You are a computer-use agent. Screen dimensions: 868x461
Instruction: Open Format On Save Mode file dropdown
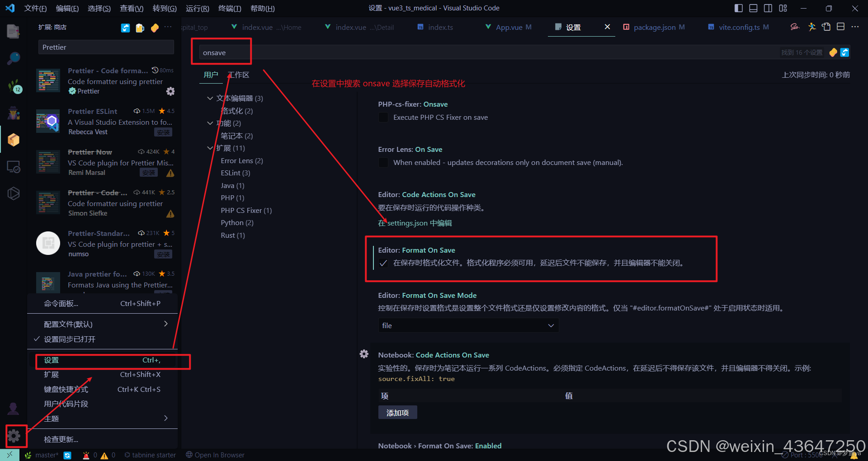tap(468, 325)
